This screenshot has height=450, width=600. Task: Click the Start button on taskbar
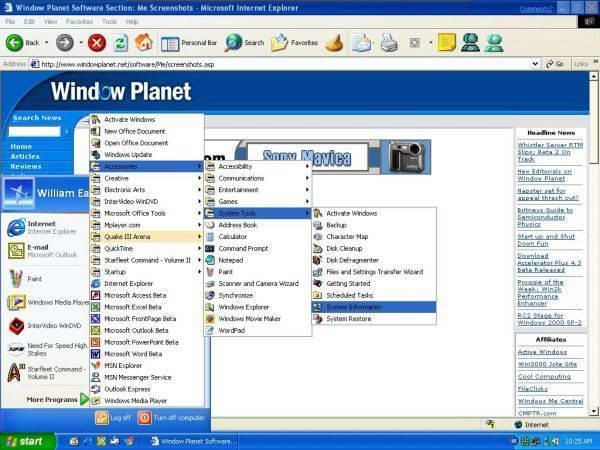28,441
